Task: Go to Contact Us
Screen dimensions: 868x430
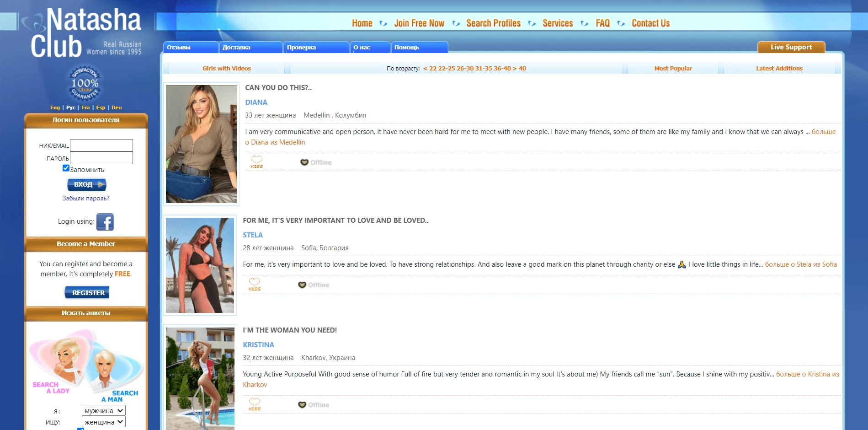Action: coord(651,23)
